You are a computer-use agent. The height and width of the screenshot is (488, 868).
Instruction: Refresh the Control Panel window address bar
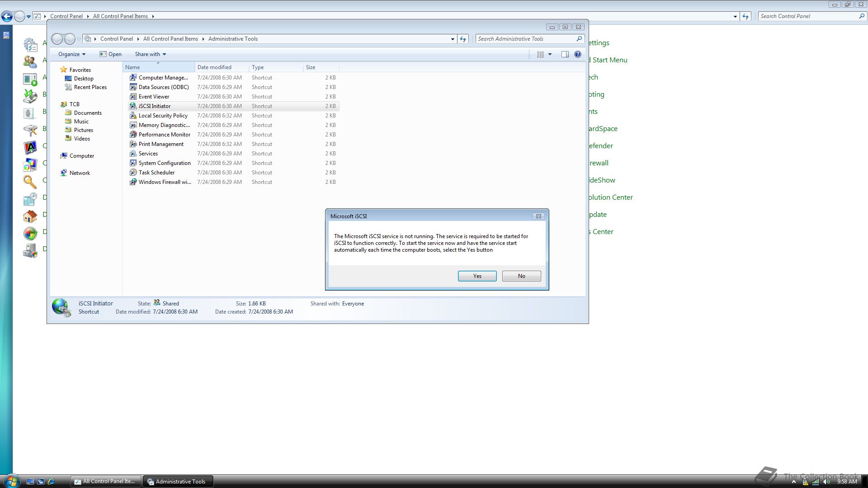pos(745,16)
